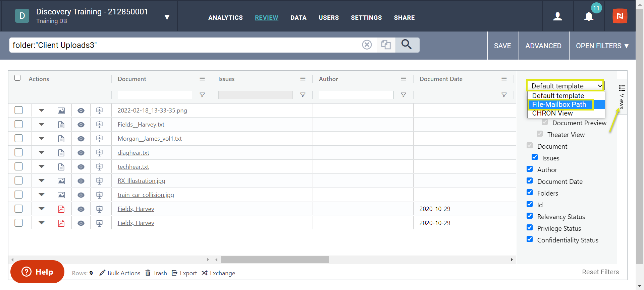Click the SAVE search button
The width and height of the screenshot is (644, 290).
tap(502, 46)
